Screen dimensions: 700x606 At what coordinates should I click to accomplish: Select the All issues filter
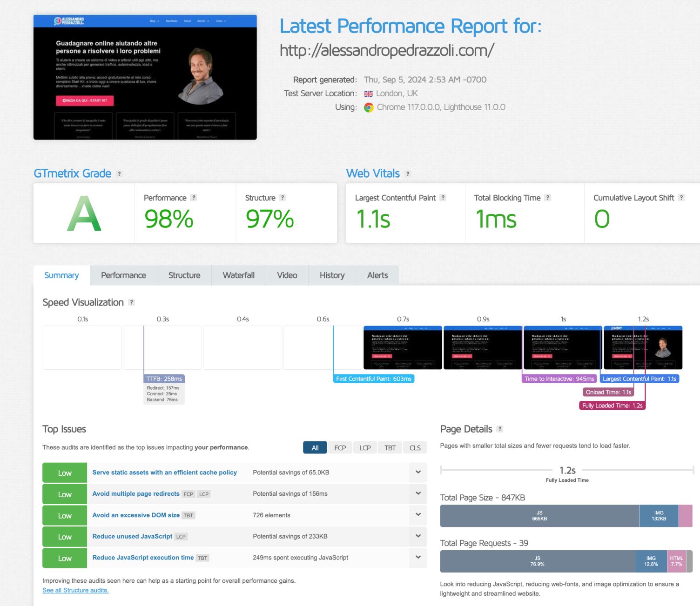coord(315,448)
